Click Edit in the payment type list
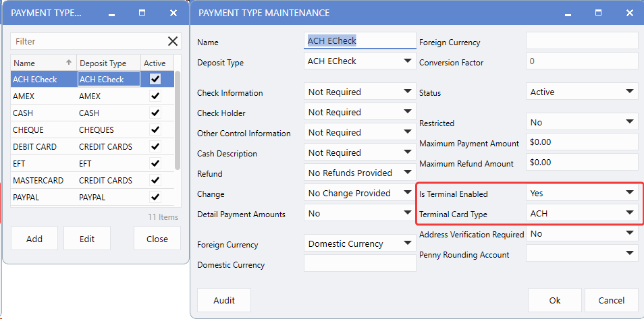This screenshot has height=319, width=644. pos(86,239)
